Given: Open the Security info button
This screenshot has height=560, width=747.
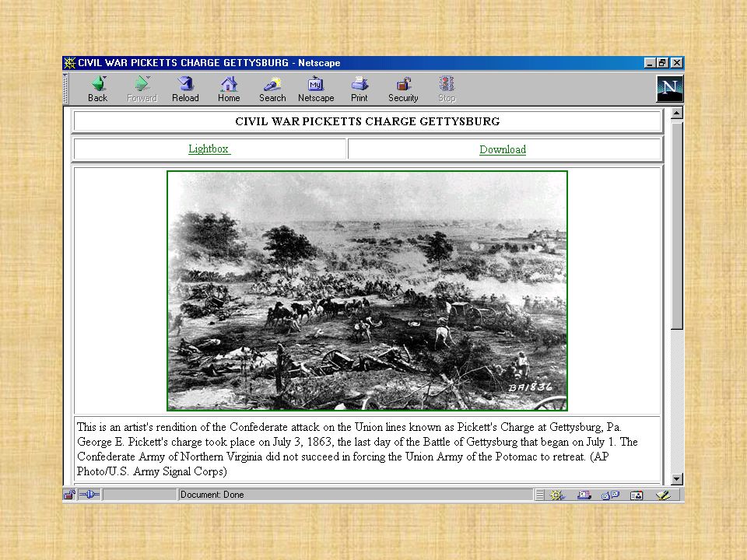Looking at the screenshot, I should [x=403, y=89].
